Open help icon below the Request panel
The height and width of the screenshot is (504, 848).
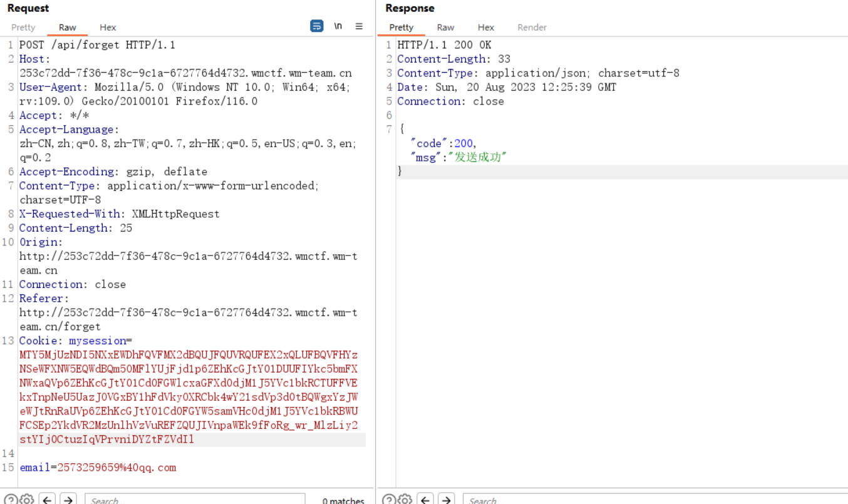click(11, 499)
